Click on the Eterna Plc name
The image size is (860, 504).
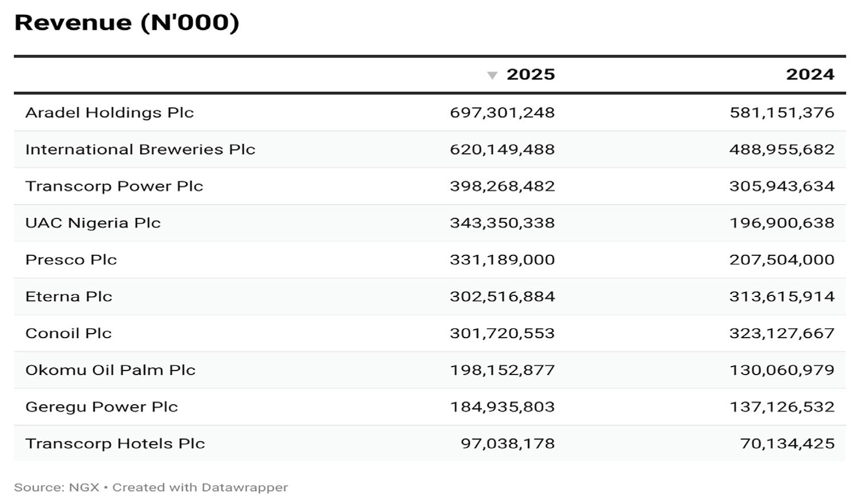(x=69, y=296)
